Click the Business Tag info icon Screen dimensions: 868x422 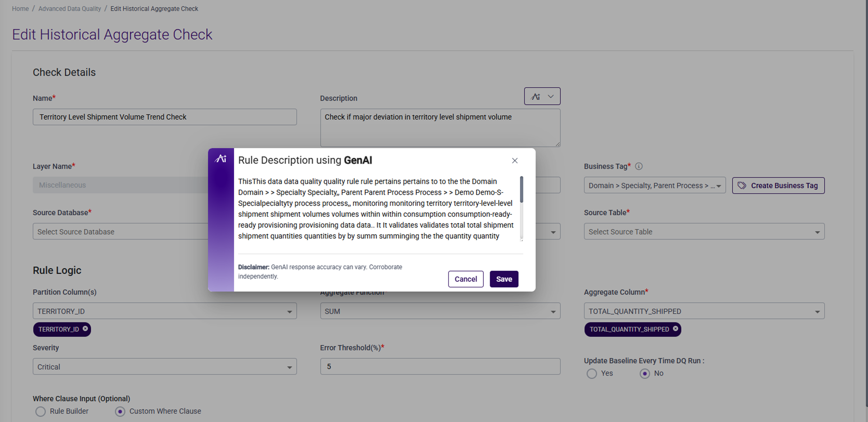point(639,166)
